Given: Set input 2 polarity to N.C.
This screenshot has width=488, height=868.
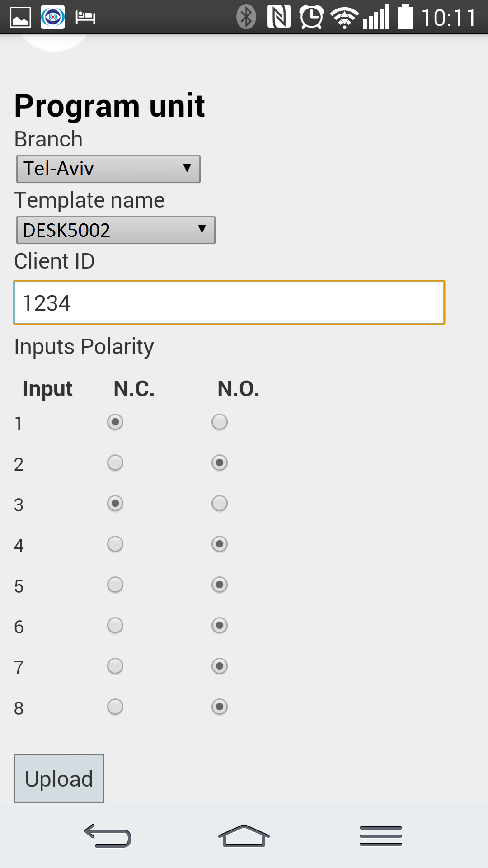Looking at the screenshot, I should [x=115, y=462].
